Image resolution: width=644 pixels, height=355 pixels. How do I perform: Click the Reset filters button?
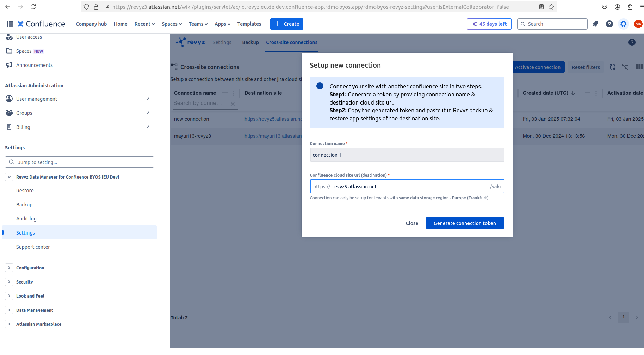(x=586, y=67)
